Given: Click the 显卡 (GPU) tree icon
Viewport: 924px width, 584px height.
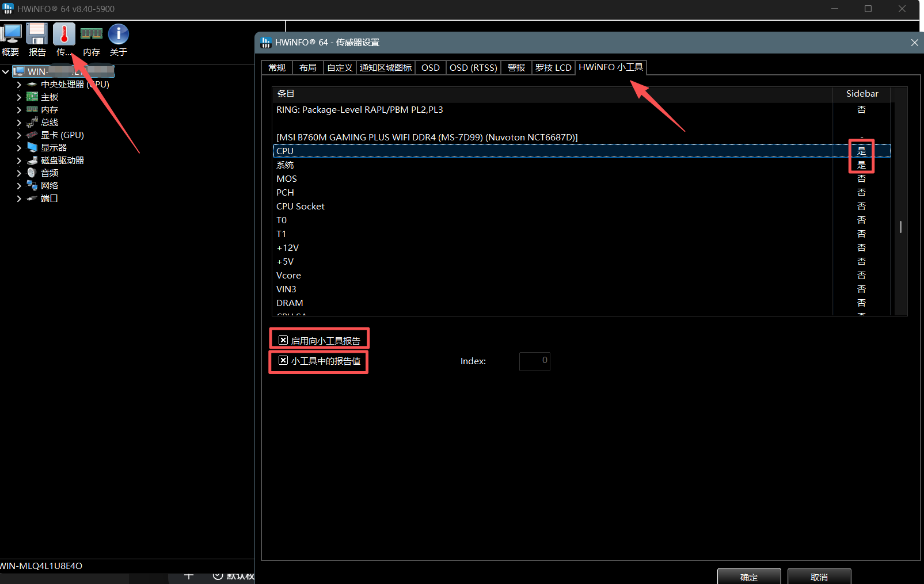Looking at the screenshot, I should [x=32, y=135].
